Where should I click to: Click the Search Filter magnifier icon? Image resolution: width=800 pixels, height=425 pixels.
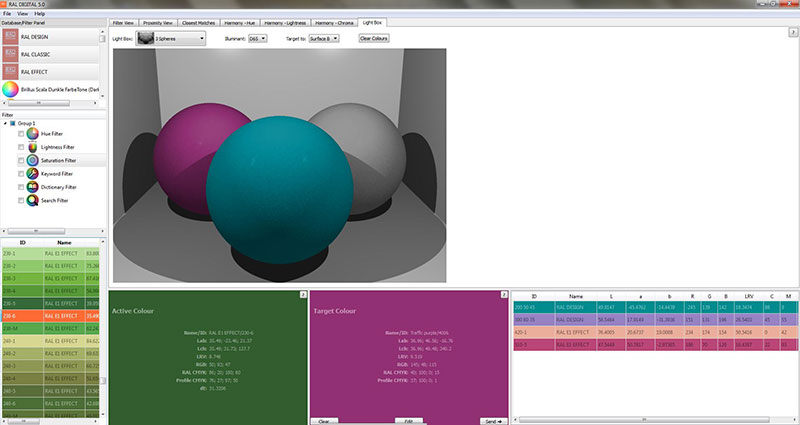(x=33, y=201)
